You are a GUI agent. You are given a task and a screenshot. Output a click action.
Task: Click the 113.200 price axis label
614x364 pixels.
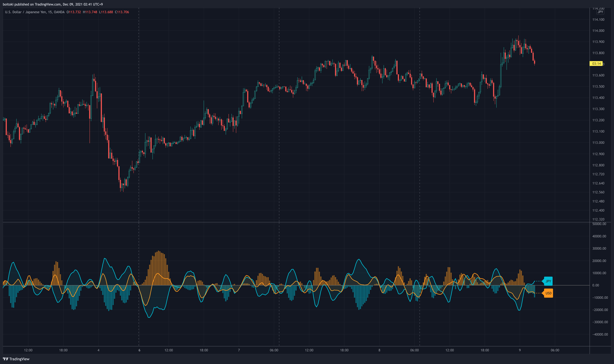(598, 120)
